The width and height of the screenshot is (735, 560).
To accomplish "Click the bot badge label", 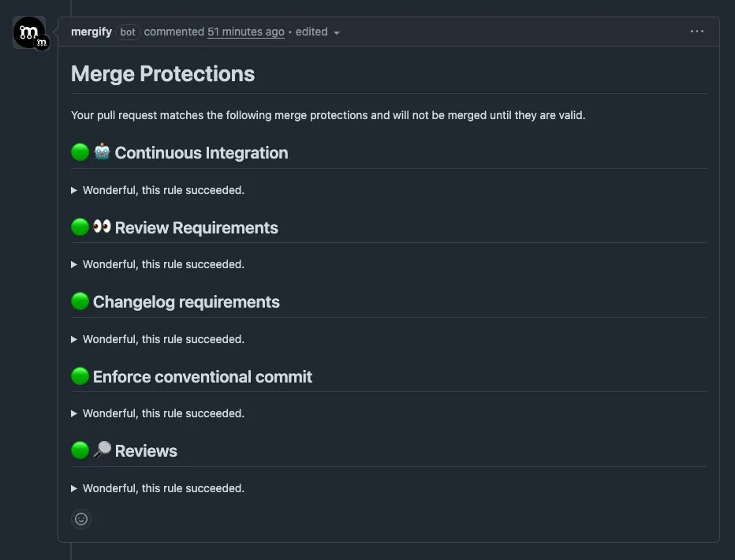I will click(127, 32).
